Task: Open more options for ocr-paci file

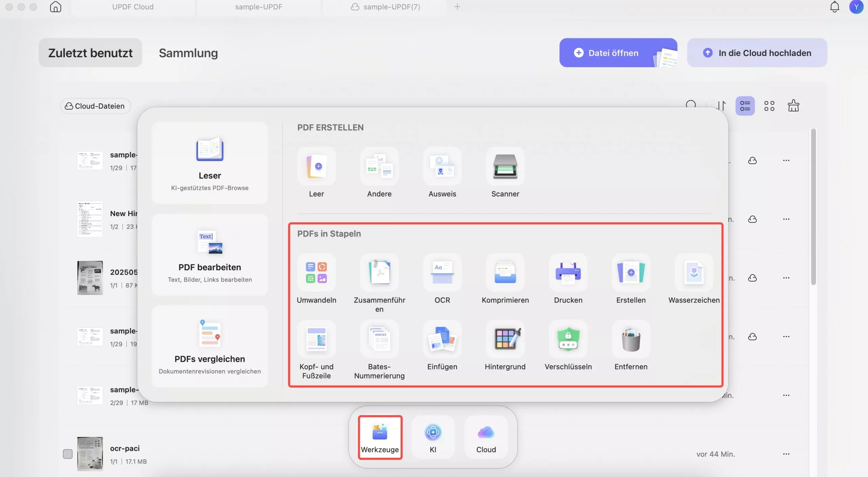Action: tap(786, 454)
